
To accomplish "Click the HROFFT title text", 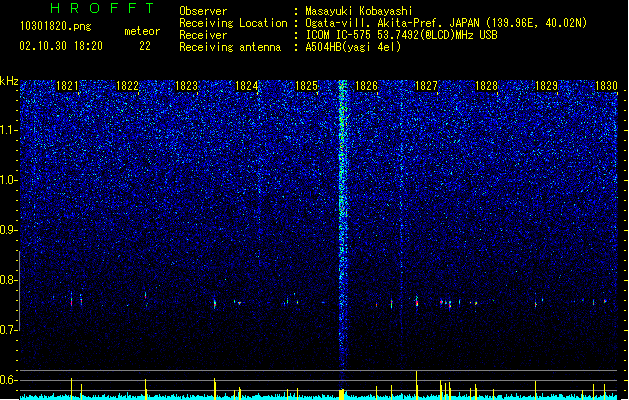I will point(102,8).
